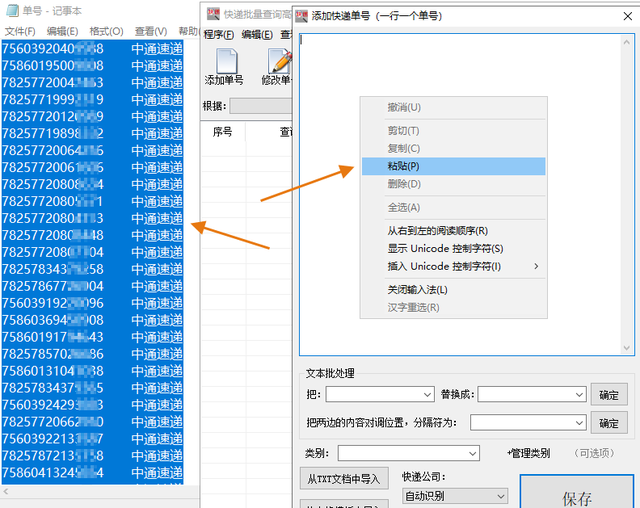Screen dimensions: 640x508
Task: Click the Notepad row ending in 96
Action: click(x=92, y=303)
